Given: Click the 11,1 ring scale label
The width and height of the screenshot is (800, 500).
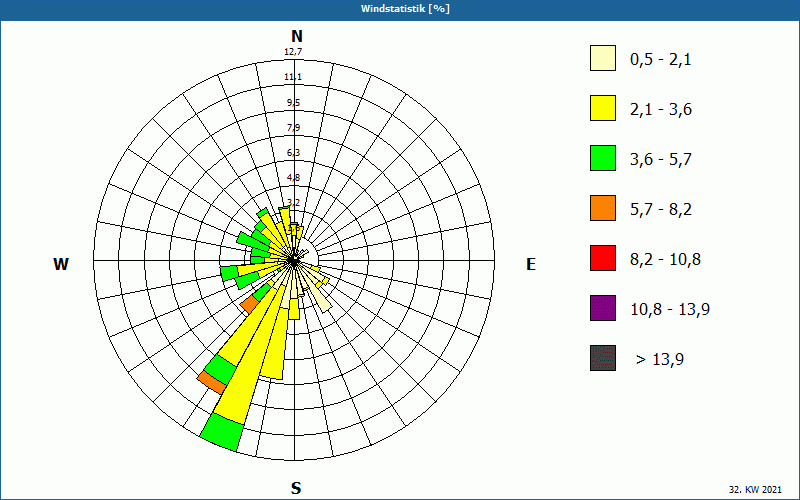Looking at the screenshot, I should (293, 77).
